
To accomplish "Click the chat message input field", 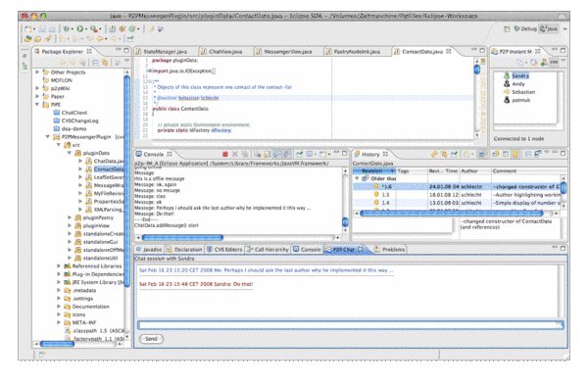I will [x=351, y=325].
